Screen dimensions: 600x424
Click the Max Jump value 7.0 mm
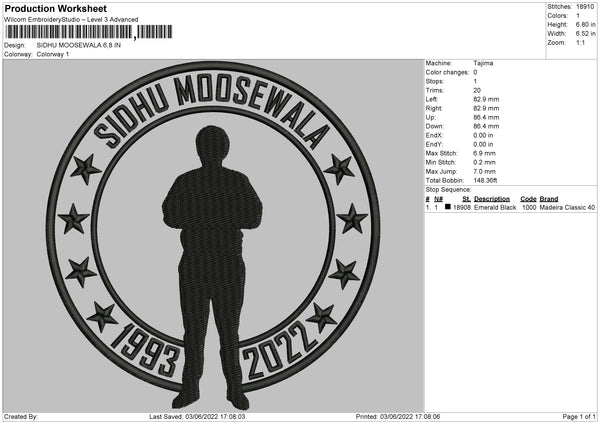point(484,171)
